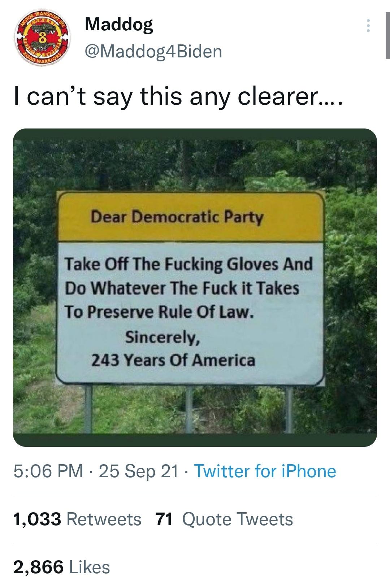Screen dimensions: 390x588
Task: View the 2,866 Likes list
Action: click(x=61, y=567)
